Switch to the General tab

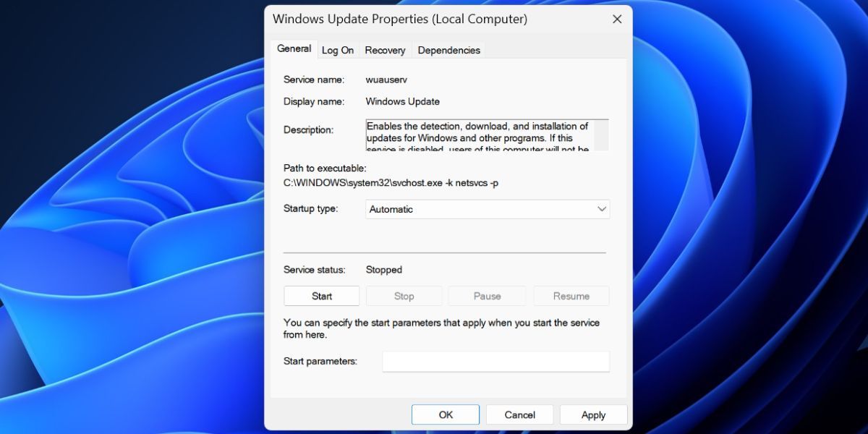coord(294,48)
